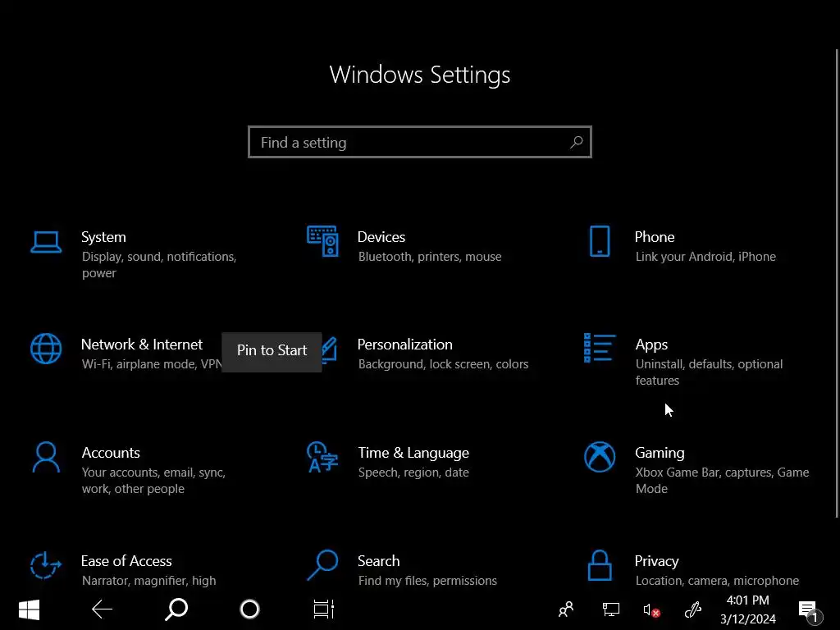Open the Accounts category title
Viewport: 840px width, 630px height.
pos(111,453)
